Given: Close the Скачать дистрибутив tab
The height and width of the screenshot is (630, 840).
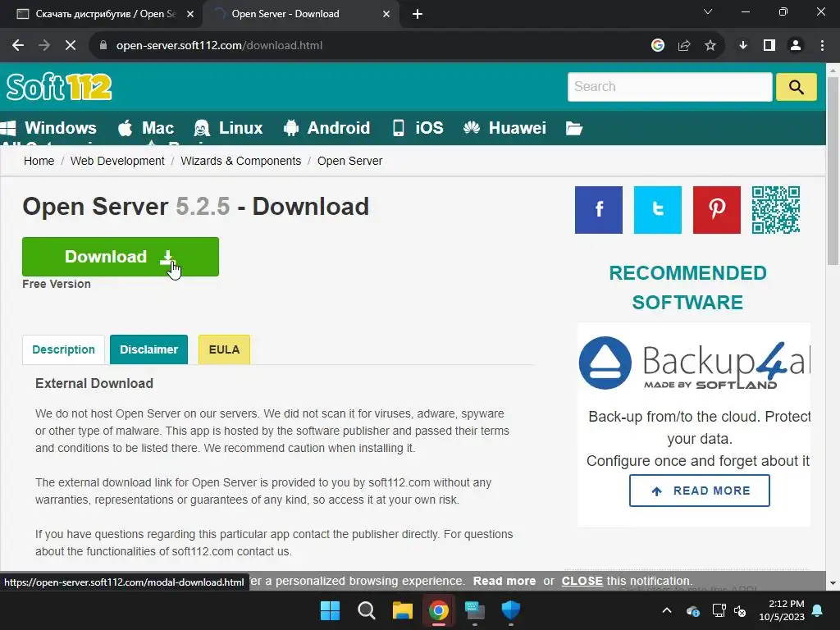Looking at the screenshot, I should click(x=190, y=14).
